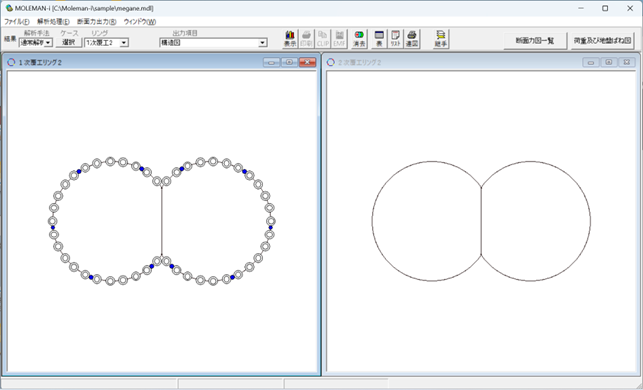Click the リスト list toolbar icon
Screen dimensions: 643x390
pos(396,39)
